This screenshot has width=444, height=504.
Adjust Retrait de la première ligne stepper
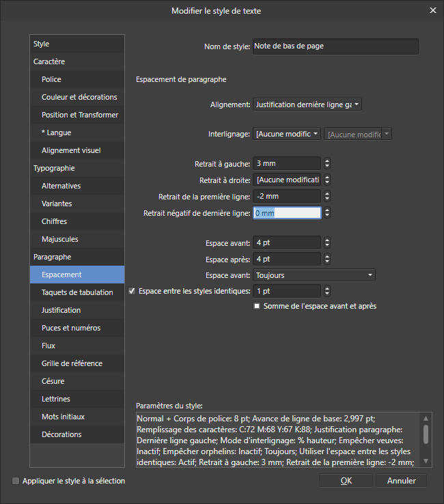[x=327, y=196]
